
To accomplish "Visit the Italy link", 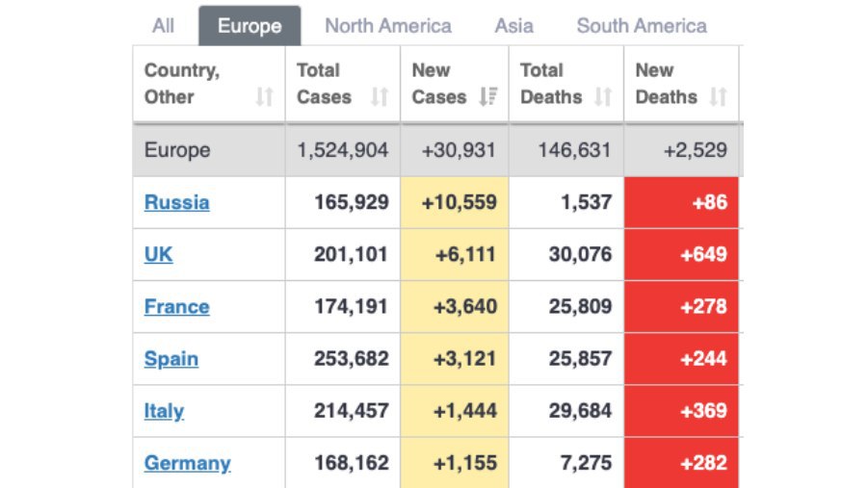I will 164,411.
